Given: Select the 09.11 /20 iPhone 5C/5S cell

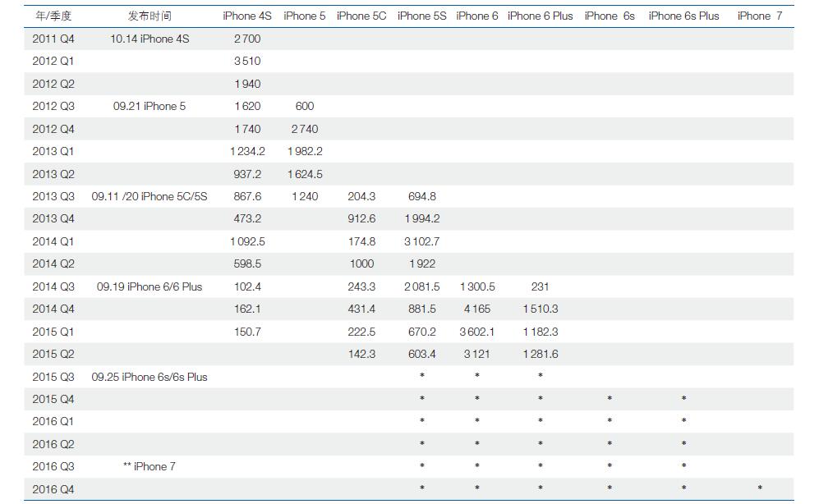Looking at the screenshot, I should (150, 197).
